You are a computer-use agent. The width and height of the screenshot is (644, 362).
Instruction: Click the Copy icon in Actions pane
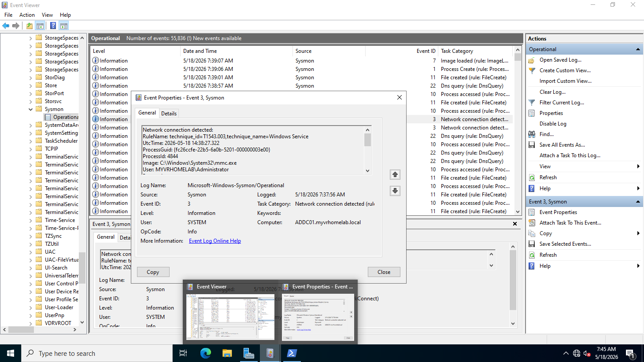[x=532, y=233]
